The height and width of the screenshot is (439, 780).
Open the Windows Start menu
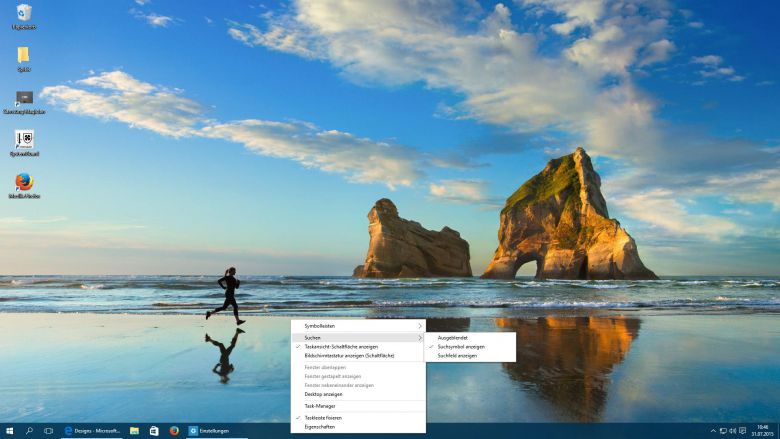9,431
